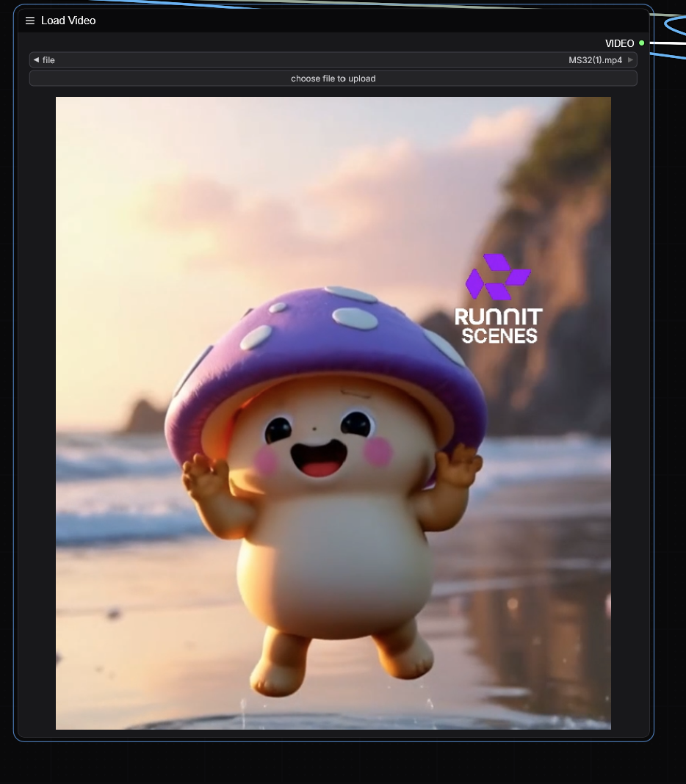Click the VIDEO output label text
This screenshot has width=686, height=784.
(x=619, y=43)
